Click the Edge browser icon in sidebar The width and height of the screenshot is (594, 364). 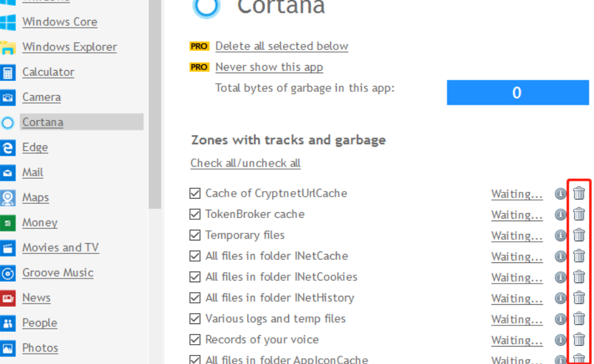[x=8, y=147]
